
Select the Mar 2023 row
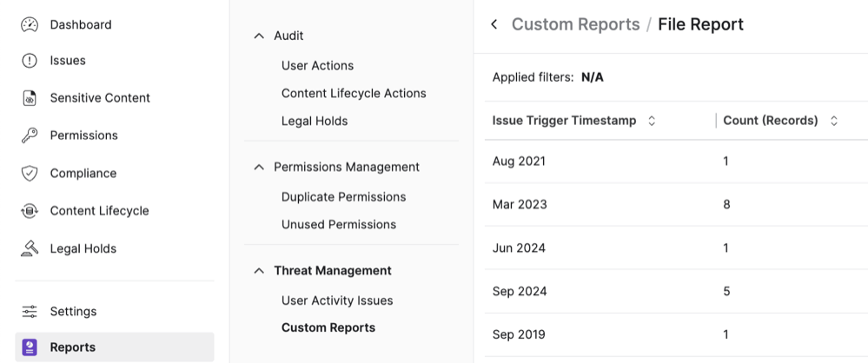[676, 204]
